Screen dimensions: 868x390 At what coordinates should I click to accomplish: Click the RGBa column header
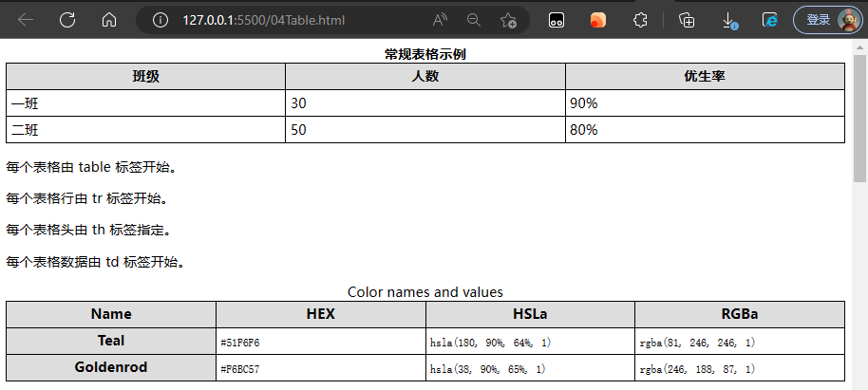pyautogui.click(x=740, y=314)
